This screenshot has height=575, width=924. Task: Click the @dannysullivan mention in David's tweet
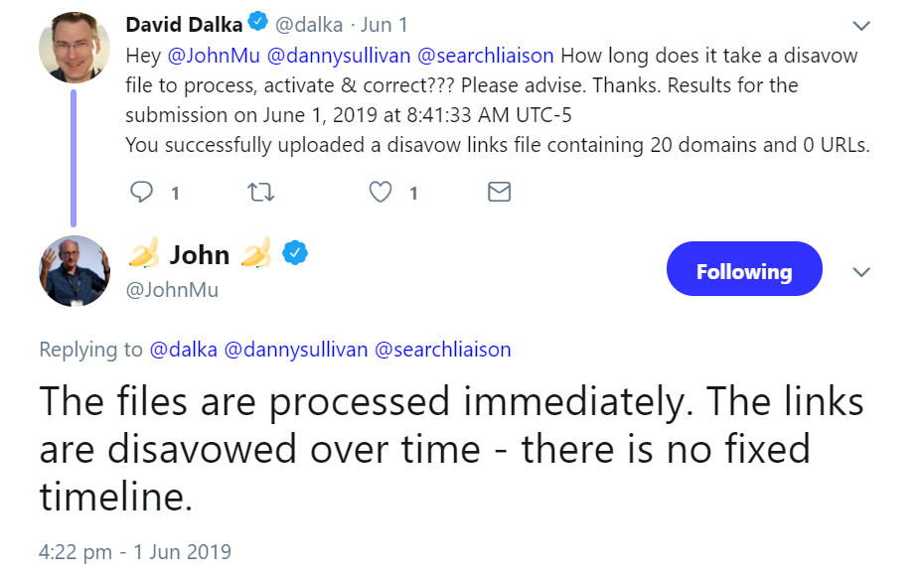coord(331,56)
